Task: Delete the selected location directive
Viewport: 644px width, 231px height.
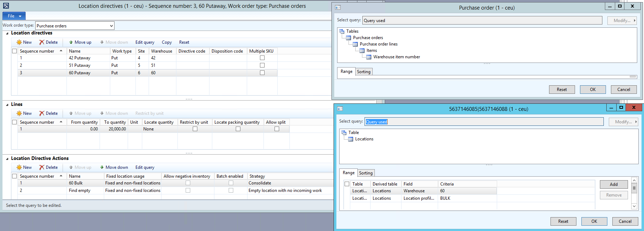Action: [x=48, y=42]
